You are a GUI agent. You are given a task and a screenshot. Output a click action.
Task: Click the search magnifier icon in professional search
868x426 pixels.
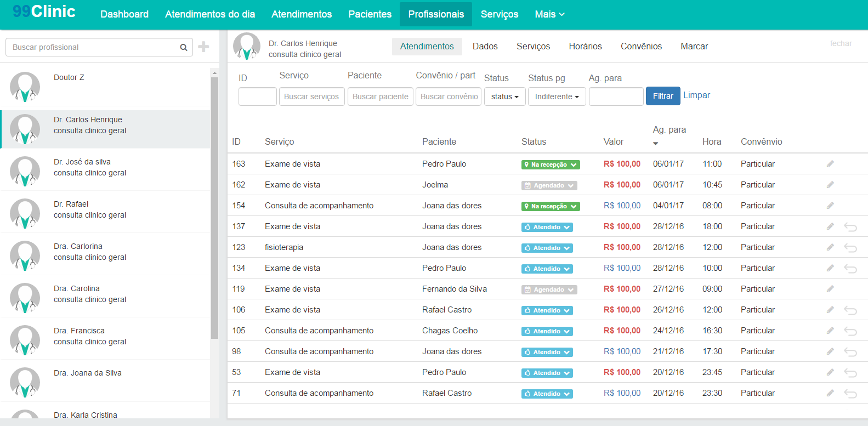(184, 48)
